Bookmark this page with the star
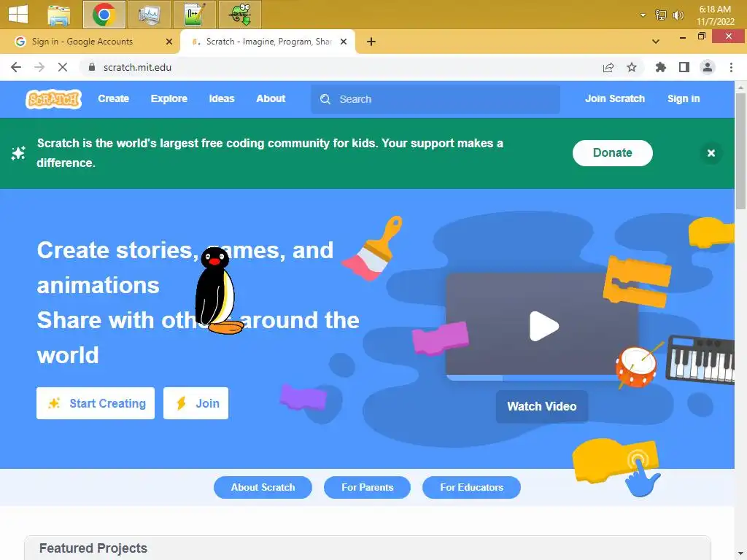747x560 pixels. point(632,67)
